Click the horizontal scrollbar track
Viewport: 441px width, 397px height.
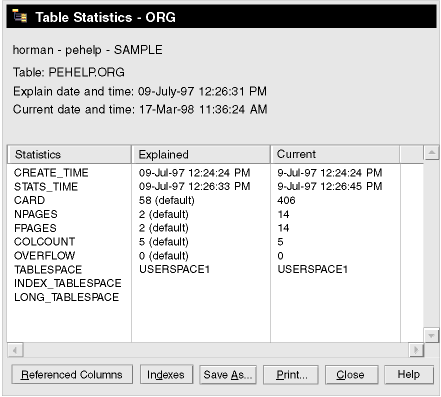[216, 350]
